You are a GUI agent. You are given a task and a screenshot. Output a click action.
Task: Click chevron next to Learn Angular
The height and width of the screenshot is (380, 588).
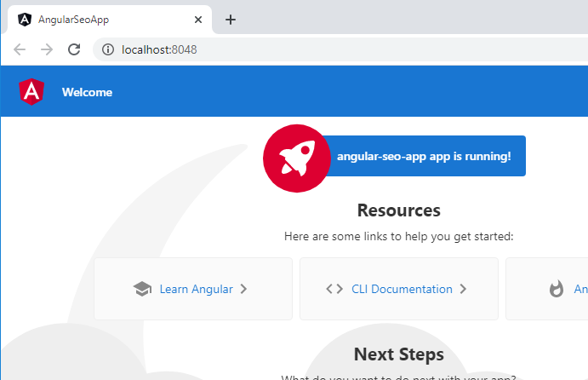point(243,289)
